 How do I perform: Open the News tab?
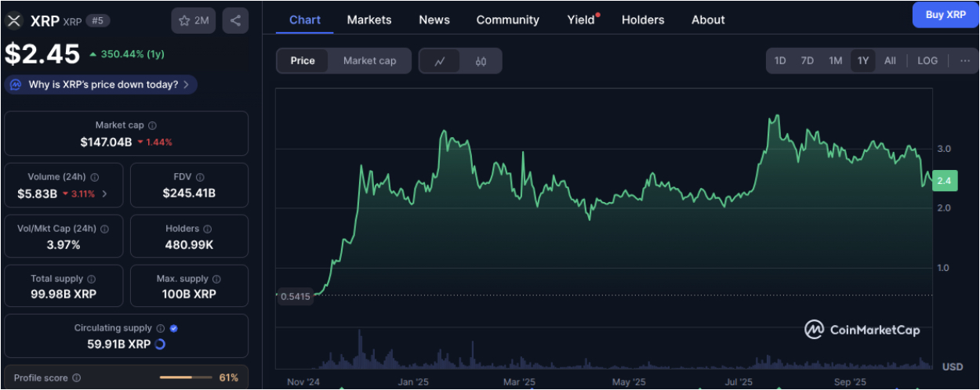pyautogui.click(x=434, y=20)
